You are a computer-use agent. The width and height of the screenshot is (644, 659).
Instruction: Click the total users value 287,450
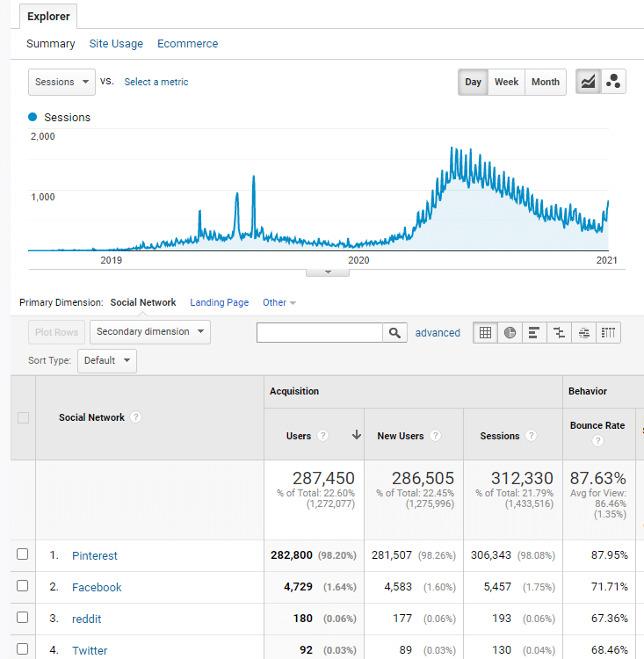tap(323, 478)
